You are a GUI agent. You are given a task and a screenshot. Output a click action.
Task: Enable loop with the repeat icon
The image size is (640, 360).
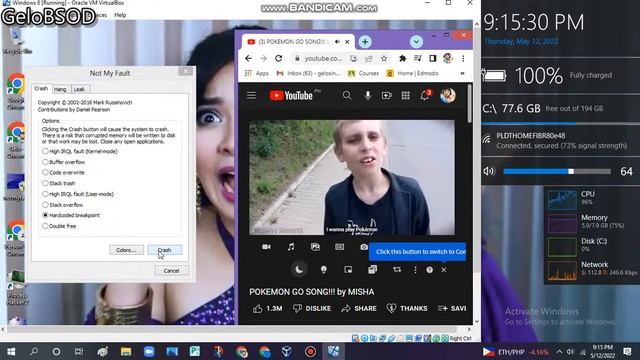coord(397,270)
